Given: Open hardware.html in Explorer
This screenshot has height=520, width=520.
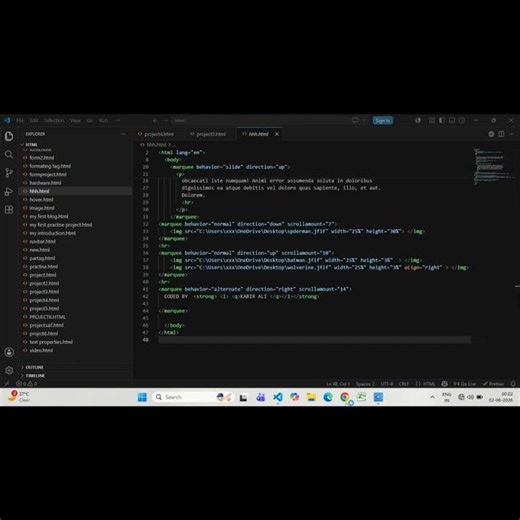Looking at the screenshot, I should 45,183.
